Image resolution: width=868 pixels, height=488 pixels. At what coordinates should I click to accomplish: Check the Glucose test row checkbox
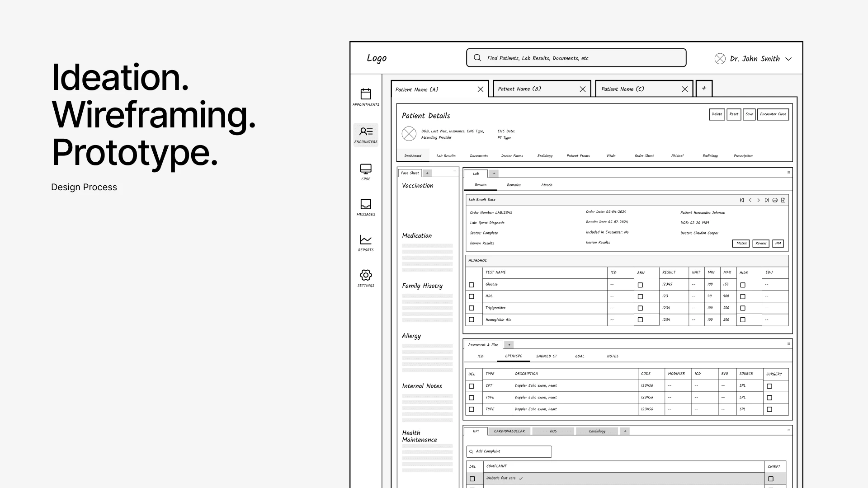472,285
